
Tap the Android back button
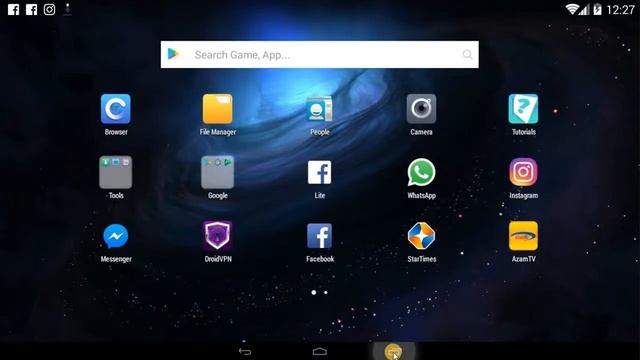(245, 351)
